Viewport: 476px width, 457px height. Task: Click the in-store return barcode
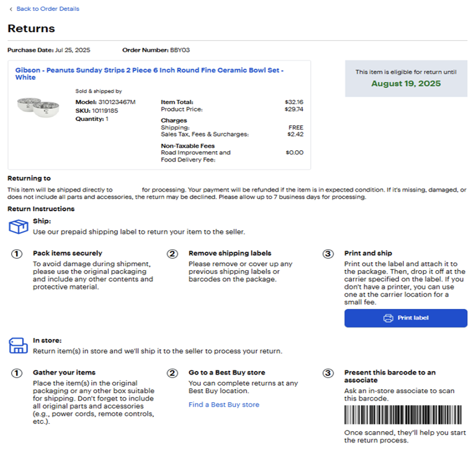[x=403, y=415]
